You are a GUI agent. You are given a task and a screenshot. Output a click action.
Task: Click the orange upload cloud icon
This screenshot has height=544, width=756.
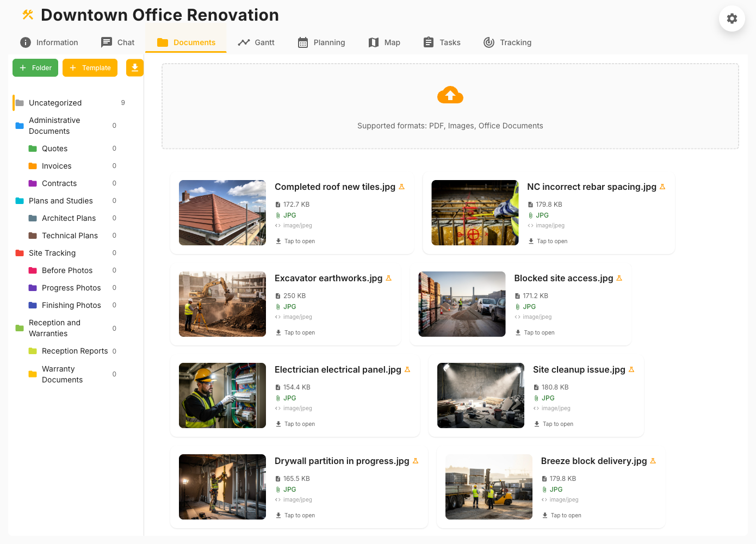coord(450,95)
